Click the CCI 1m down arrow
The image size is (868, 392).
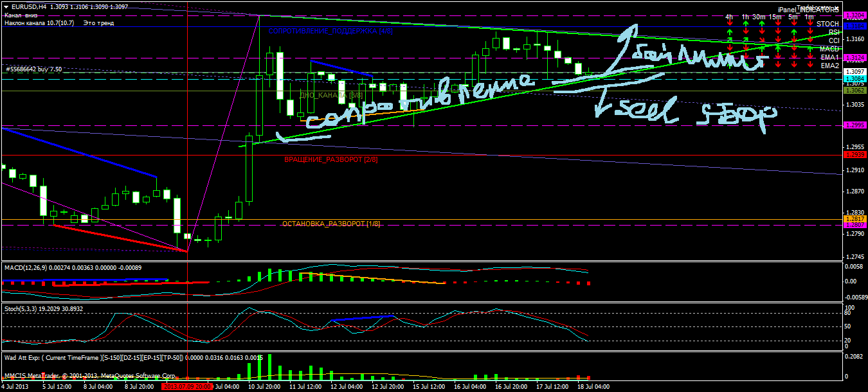(x=810, y=40)
